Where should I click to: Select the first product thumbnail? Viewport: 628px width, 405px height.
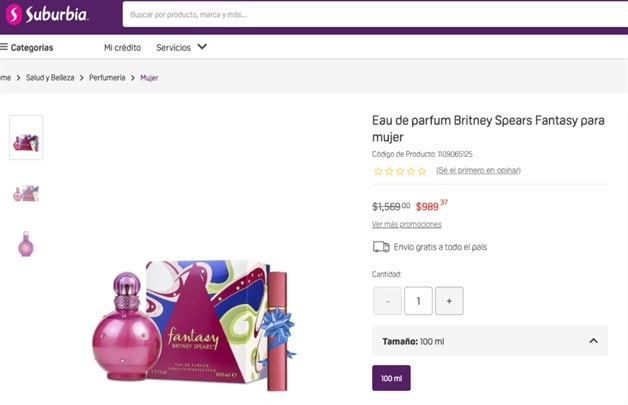point(26,138)
